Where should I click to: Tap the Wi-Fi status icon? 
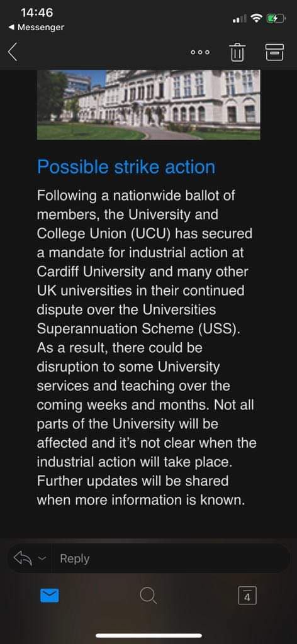tap(257, 18)
